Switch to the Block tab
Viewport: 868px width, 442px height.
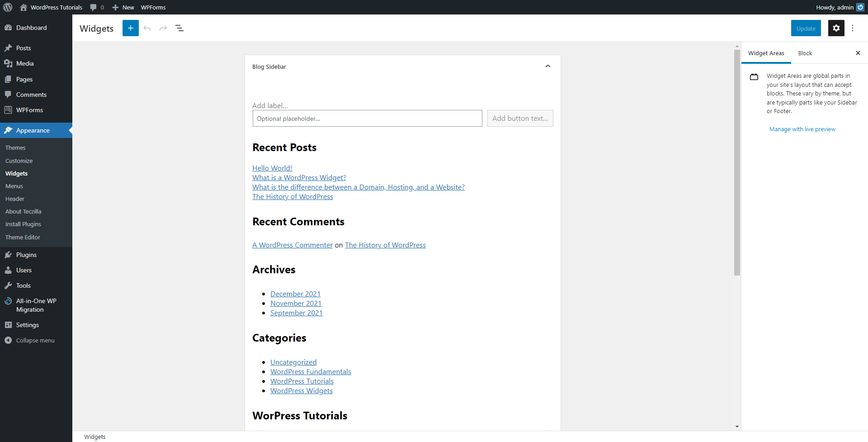805,53
